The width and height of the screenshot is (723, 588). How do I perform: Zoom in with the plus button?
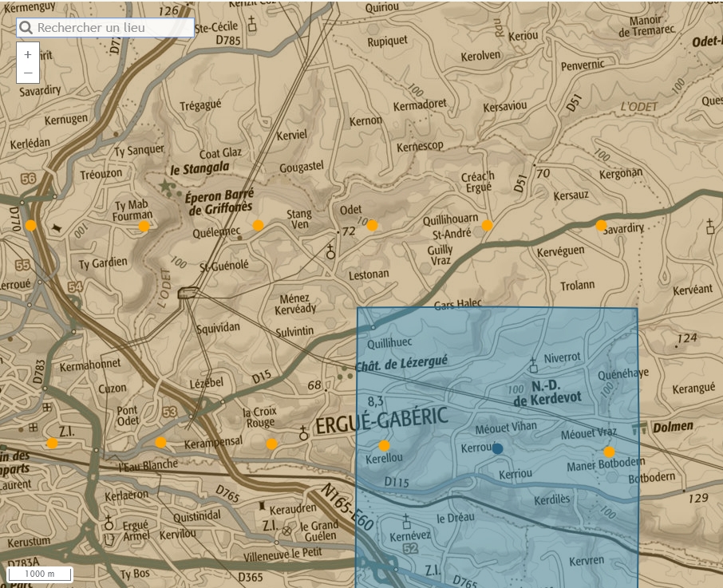click(x=28, y=54)
